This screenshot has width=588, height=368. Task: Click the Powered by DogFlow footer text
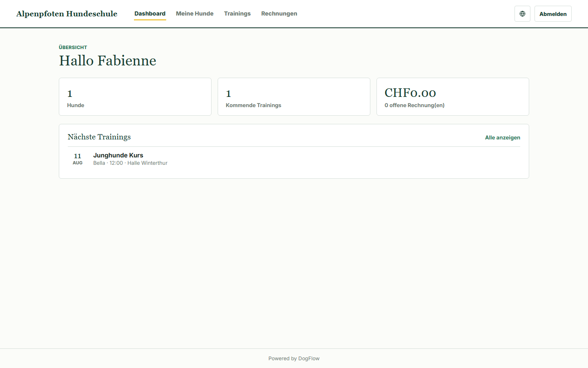(294, 359)
